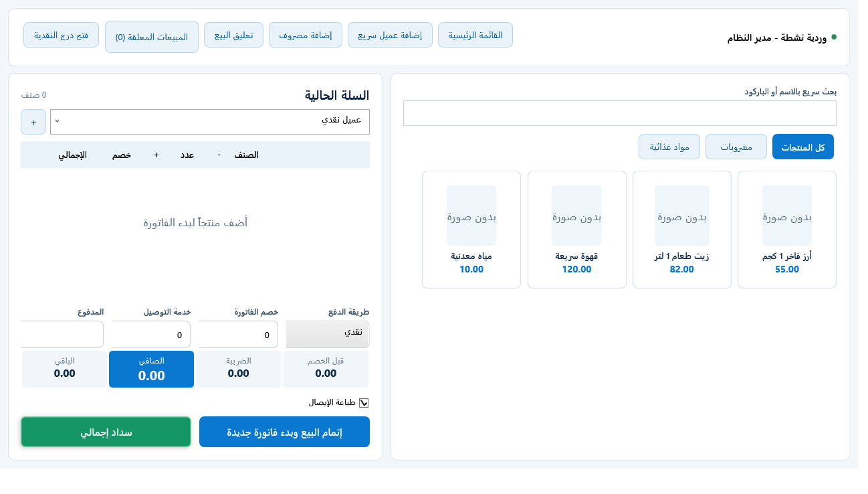Viewport: 868px width, 494px height.
Task: Click the green سداد إجمالي button
Action: click(106, 432)
